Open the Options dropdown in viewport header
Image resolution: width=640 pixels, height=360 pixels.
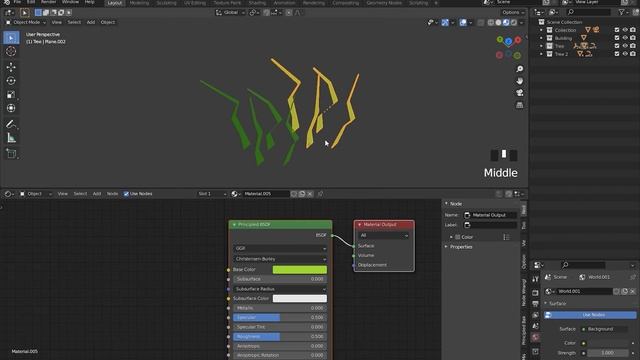coord(513,13)
